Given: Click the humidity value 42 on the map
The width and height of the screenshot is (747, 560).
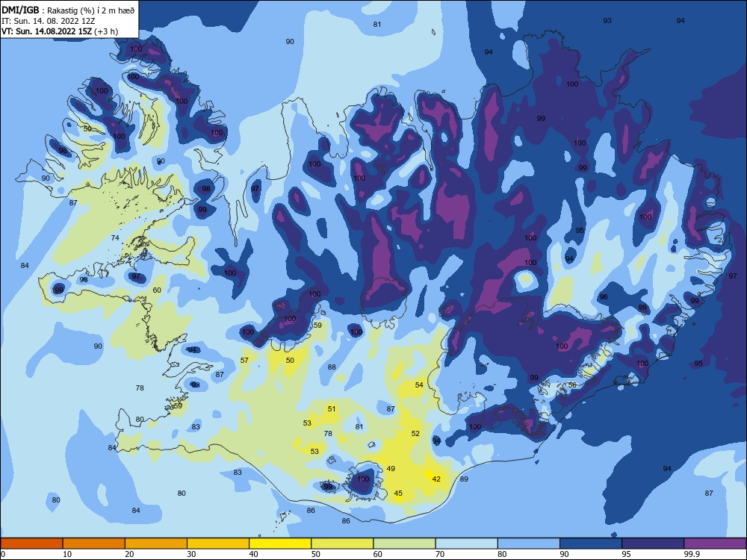Looking at the screenshot, I should (436, 479).
